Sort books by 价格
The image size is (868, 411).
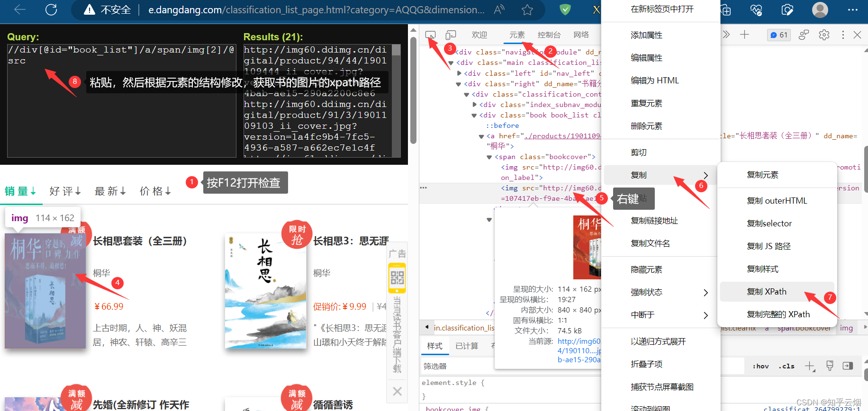click(x=155, y=191)
